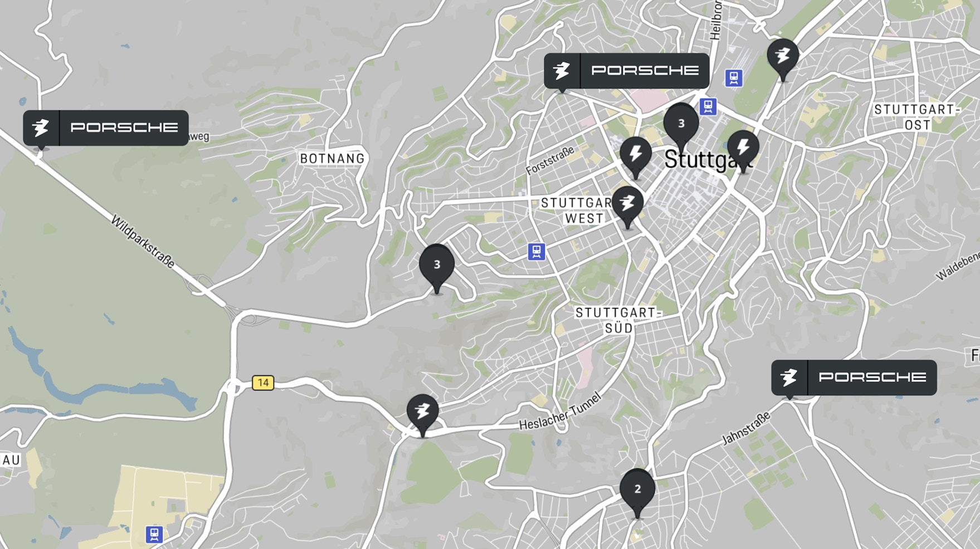Click lightning bolt pin right of Stuttgart label
This screenshot has width=980, height=549.
pos(743,150)
